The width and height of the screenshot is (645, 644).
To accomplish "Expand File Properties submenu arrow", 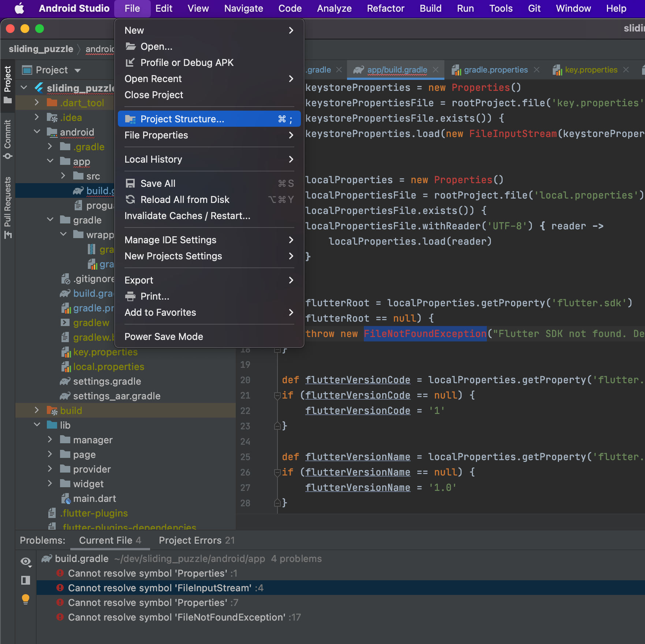I will (291, 135).
